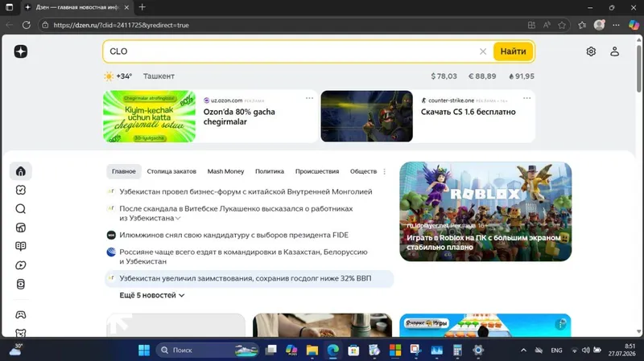The width and height of the screenshot is (644, 361).
Task: Open File Explorer from the taskbar
Action: 312,350
